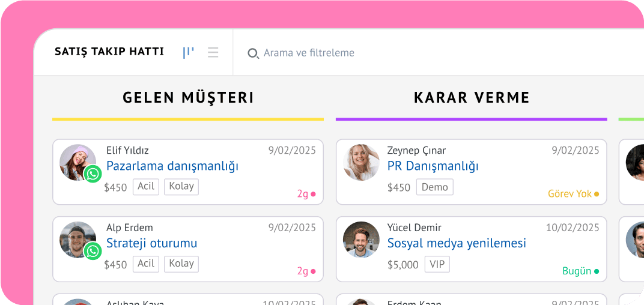Select the KARAR VERME column header
The width and height of the screenshot is (644, 305).
(472, 97)
